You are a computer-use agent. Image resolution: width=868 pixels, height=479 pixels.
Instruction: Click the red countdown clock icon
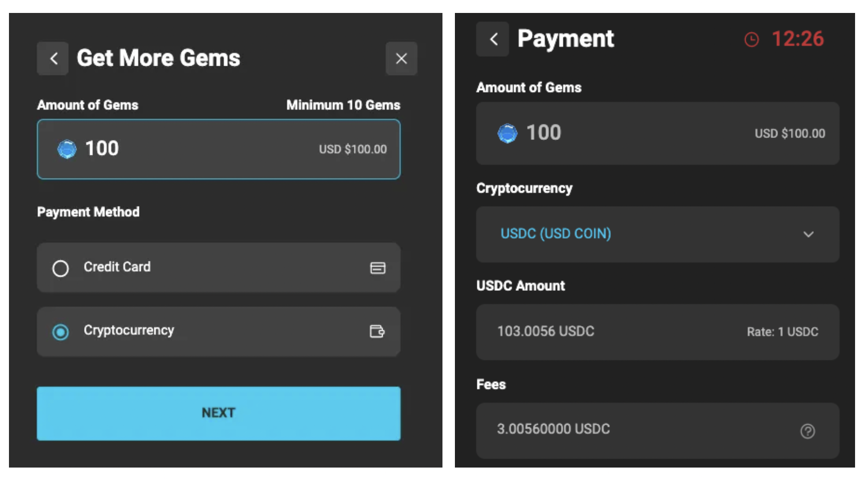751,39
